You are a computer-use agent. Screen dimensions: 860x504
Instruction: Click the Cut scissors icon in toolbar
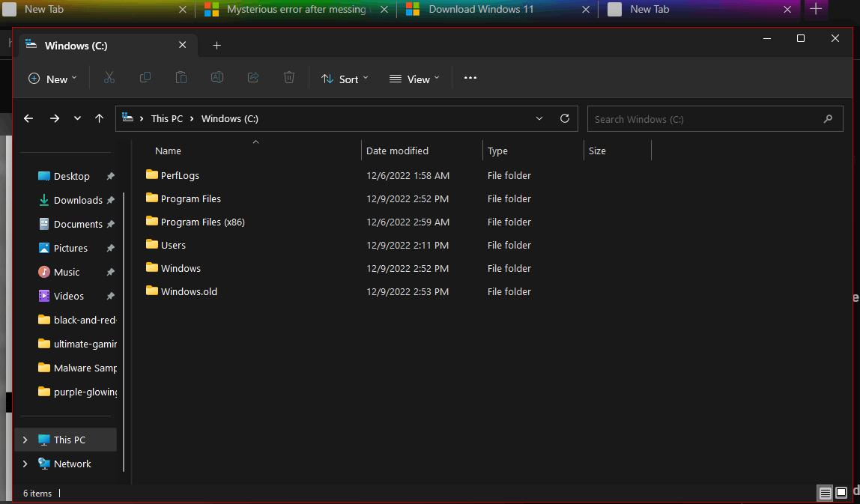pos(109,78)
